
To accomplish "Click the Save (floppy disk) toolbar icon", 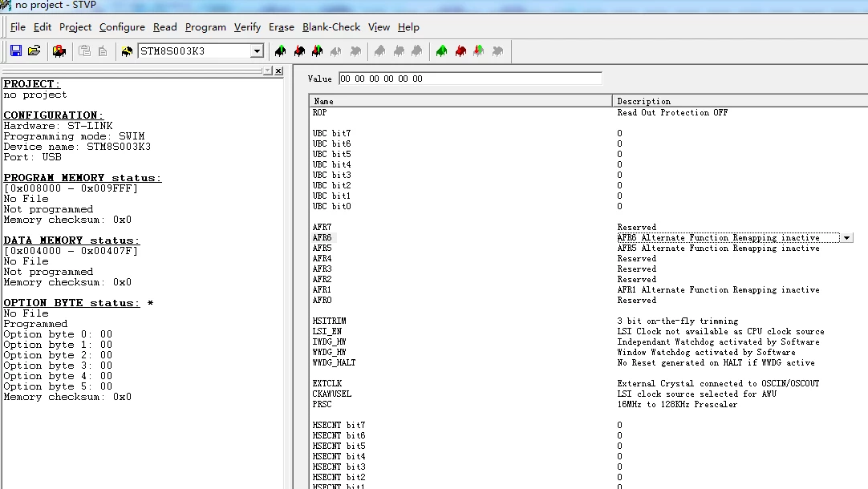I will coord(16,51).
